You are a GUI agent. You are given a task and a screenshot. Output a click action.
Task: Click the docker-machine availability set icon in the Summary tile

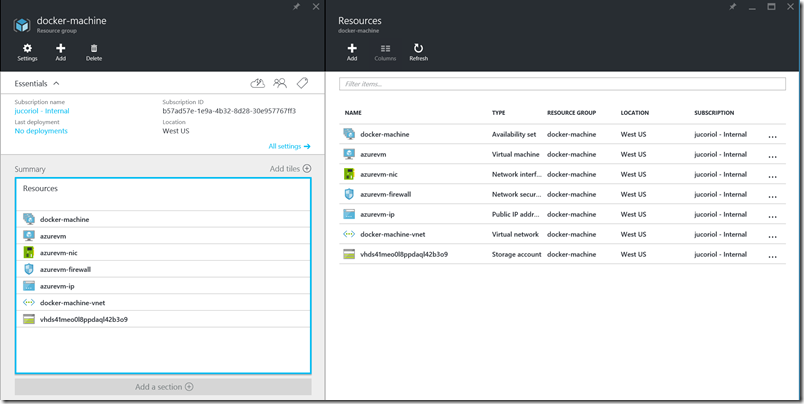pyautogui.click(x=29, y=219)
